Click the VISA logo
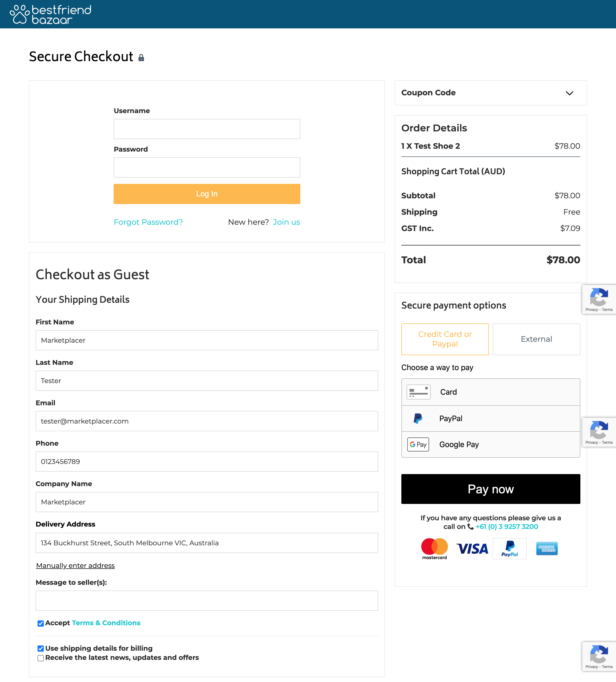This screenshot has height=682, width=616. pyautogui.click(x=472, y=549)
